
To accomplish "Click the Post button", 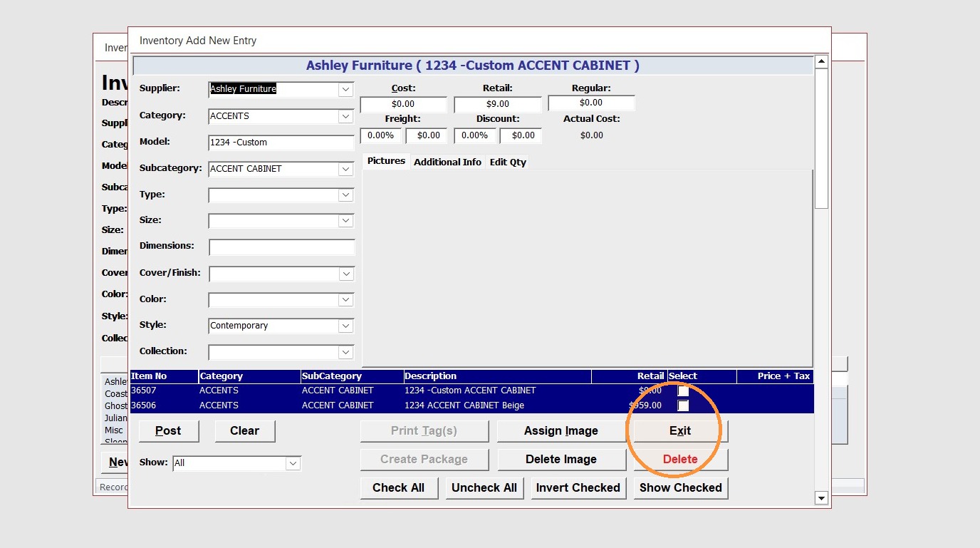I will [168, 430].
